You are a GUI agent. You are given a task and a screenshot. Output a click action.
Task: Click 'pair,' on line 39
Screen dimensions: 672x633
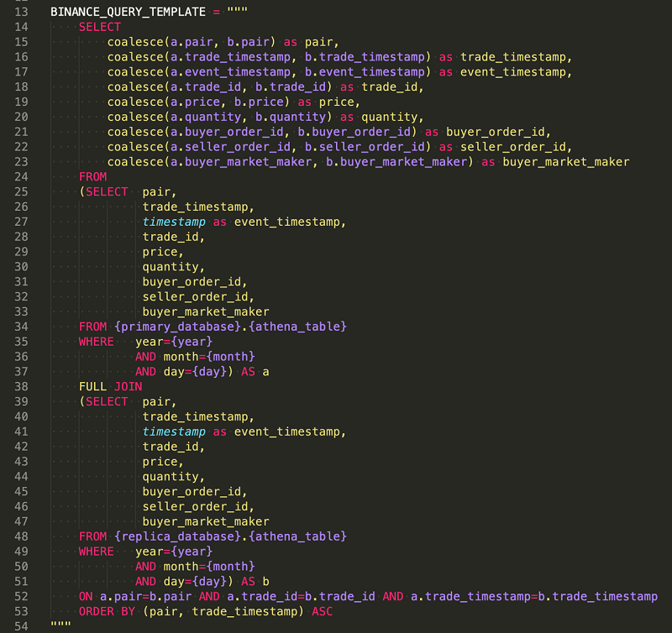point(160,402)
